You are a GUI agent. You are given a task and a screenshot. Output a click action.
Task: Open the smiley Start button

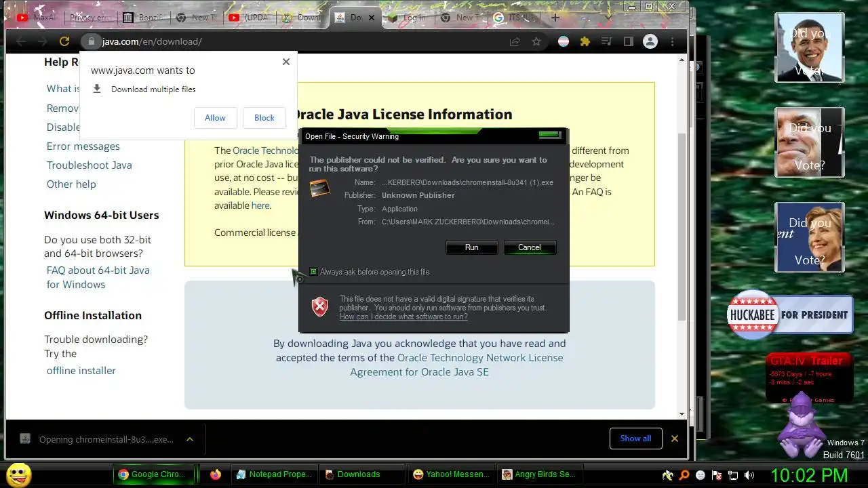pyautogui.click(x=18, y=474)
